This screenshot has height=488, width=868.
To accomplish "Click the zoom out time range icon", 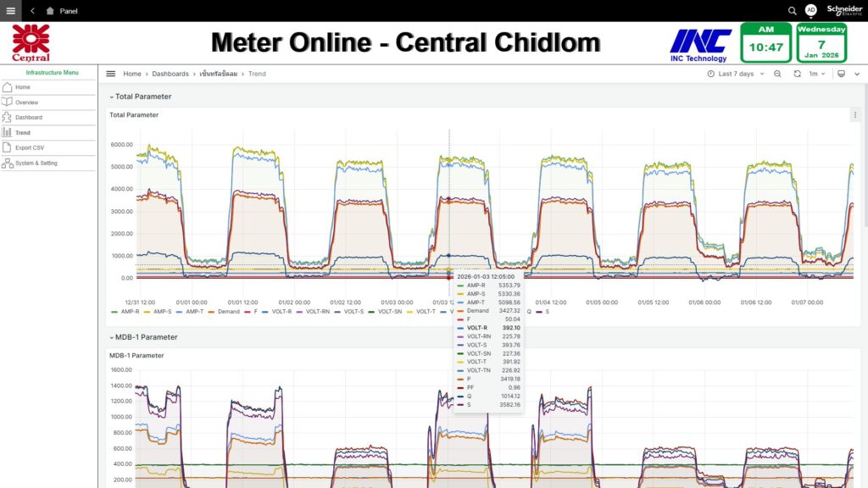I will pos(777,74).
